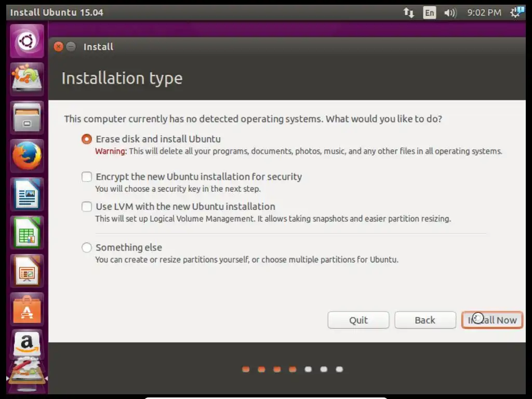Click the red 'Warning:' text
Image resolution: width=532 pixels, height=399 pixels.
pos(111,151)
